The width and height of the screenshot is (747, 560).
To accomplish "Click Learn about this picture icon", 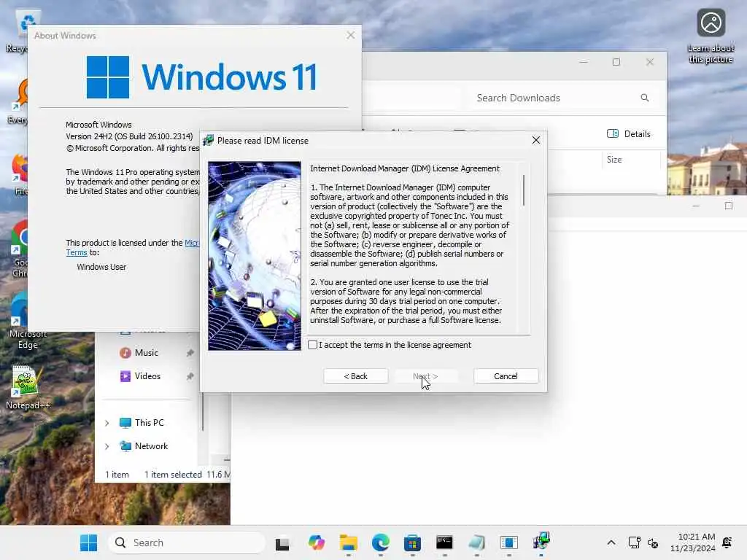I will coord(711,36).
